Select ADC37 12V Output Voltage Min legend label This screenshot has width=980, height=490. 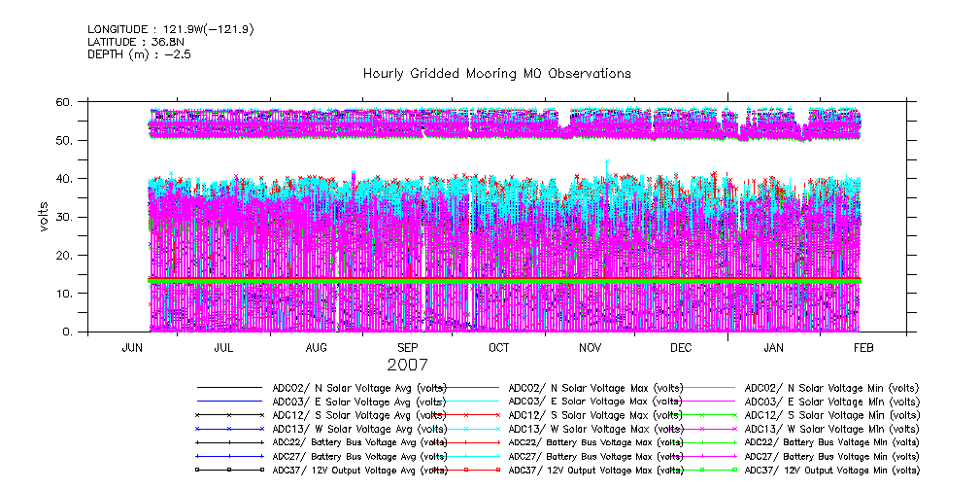[x=832, y=470]
